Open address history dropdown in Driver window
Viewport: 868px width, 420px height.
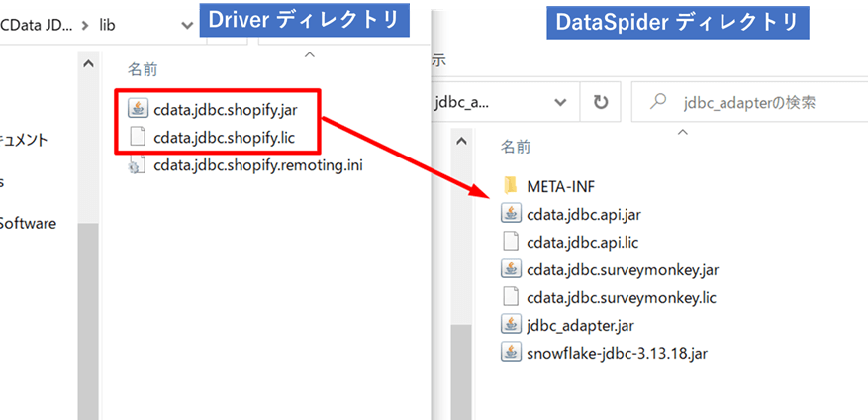pos(187,25)
